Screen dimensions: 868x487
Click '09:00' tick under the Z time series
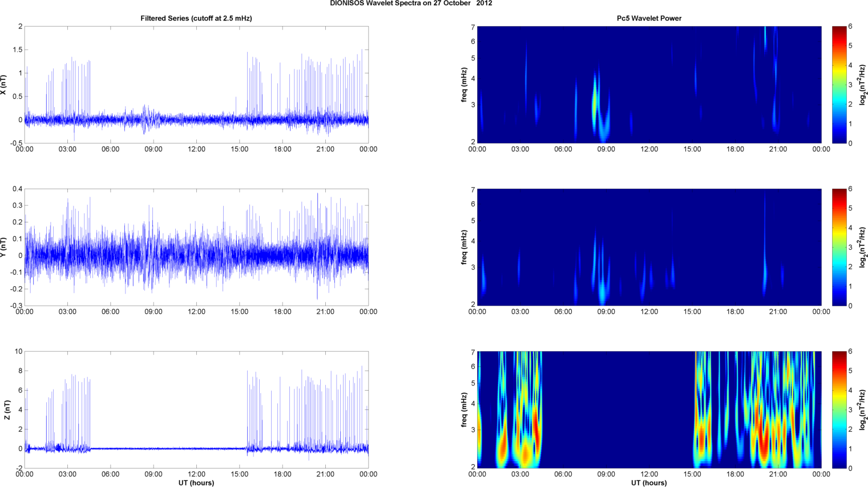click(154, 474)
